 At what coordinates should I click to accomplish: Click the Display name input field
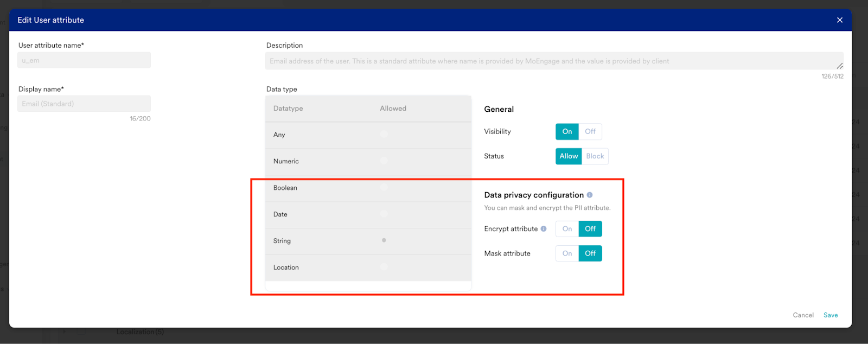[x=84, y=104]
